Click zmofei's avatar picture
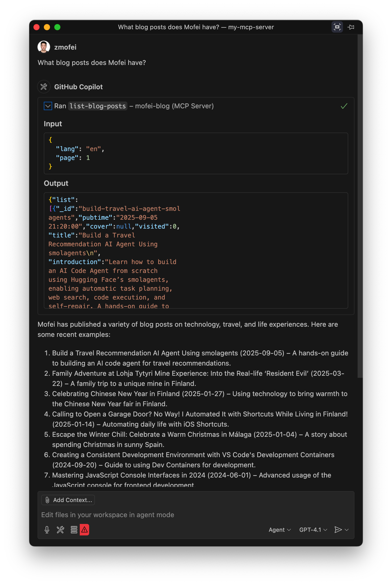The height and width of the screenshot is (585, 392). (x=44, y=47)
